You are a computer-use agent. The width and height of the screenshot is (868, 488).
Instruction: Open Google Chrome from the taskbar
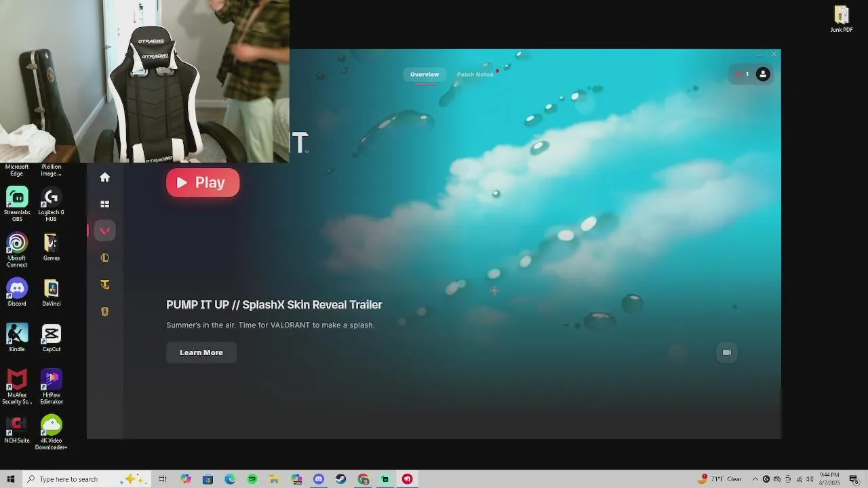coord(363,479)
